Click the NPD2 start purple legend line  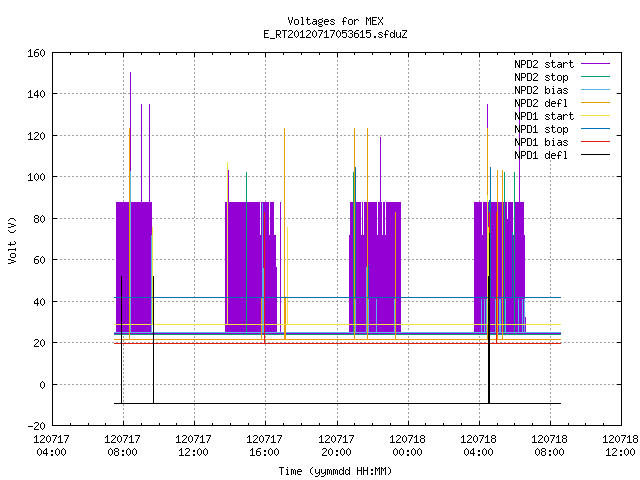click(x=595, y=64)
